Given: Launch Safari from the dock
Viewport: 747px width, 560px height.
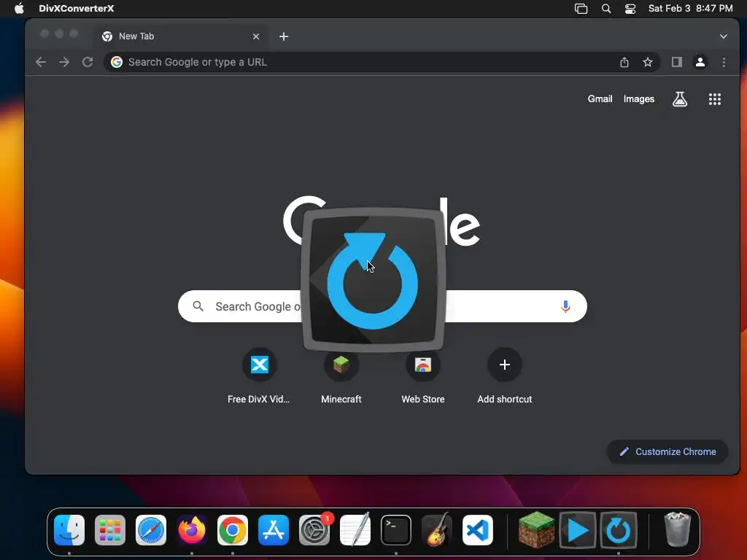Looking at the screenshot, I should 151,530.
